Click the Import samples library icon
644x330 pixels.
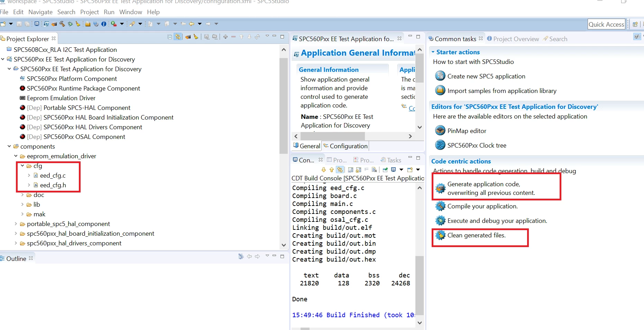(440, 91)
